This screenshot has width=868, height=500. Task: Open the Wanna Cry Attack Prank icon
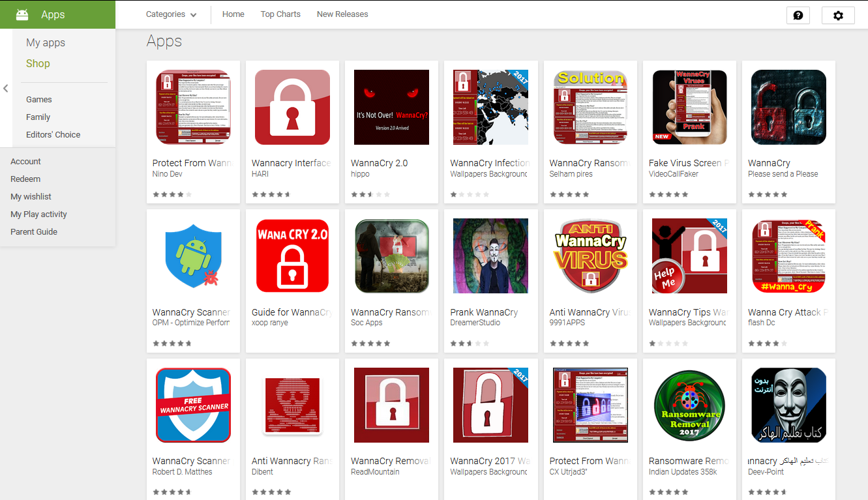point(788,256)
